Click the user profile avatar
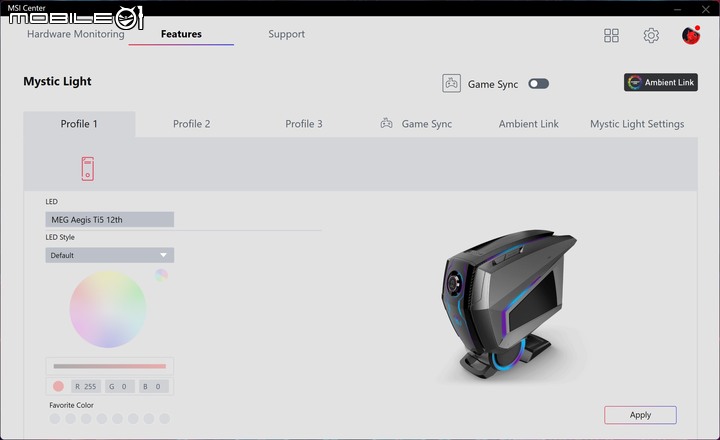The image size is (720, 440). coord(691,35)
